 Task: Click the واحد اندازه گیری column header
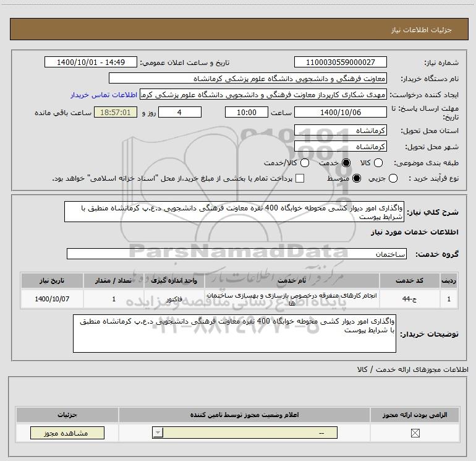(174, 280)
